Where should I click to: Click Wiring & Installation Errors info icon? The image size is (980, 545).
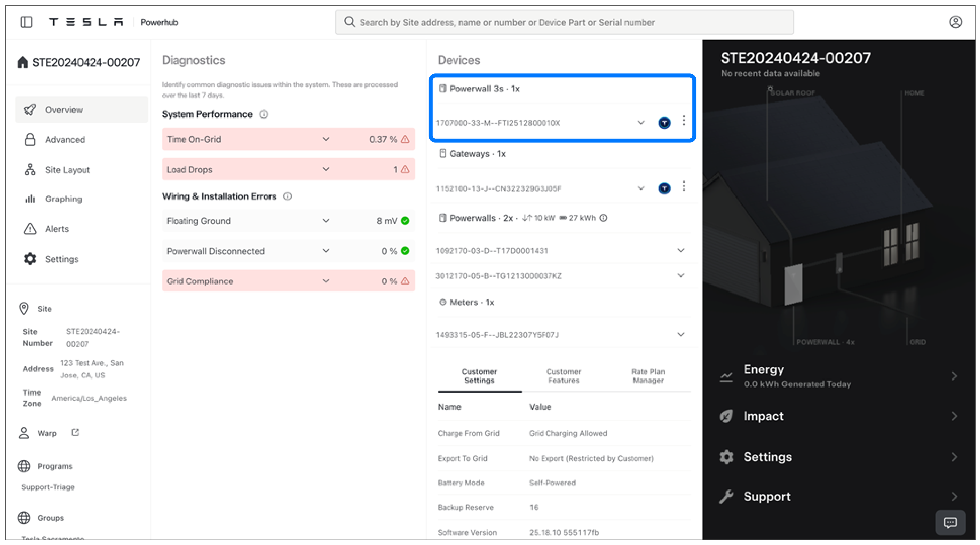tap(288, 196)
